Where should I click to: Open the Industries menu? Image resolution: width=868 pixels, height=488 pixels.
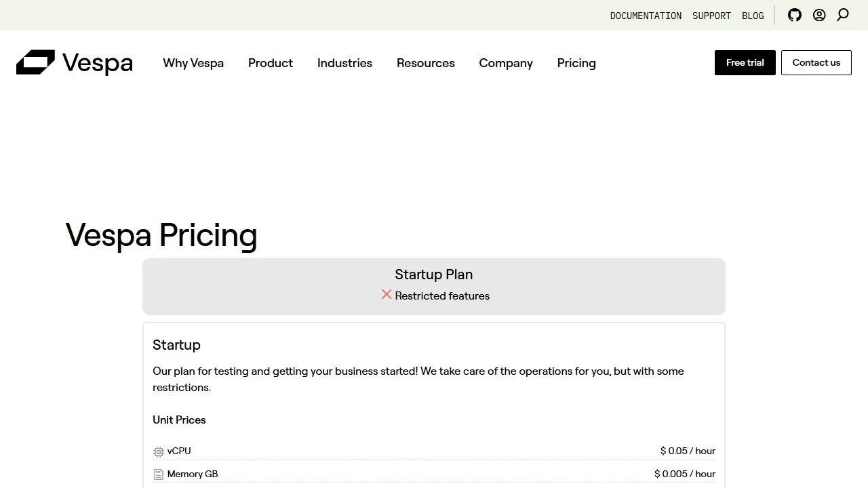344,63
